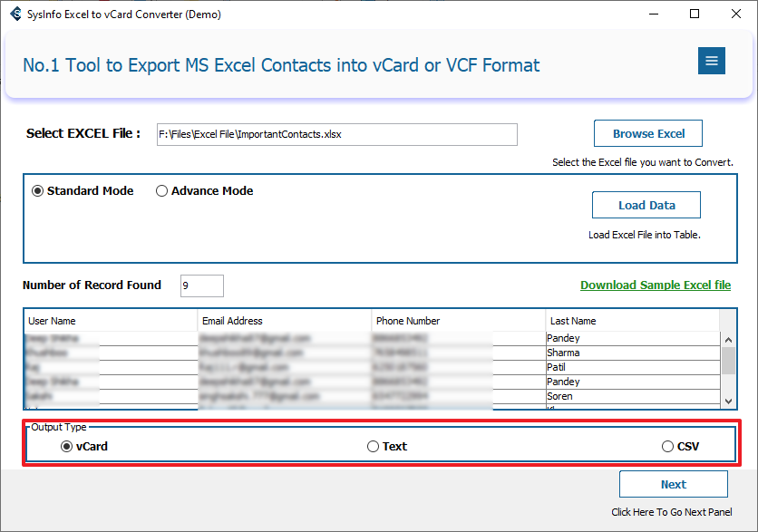Click the Excel file path field
The height and width of the screenshot is (532, 758).
[x=336, y=134]
